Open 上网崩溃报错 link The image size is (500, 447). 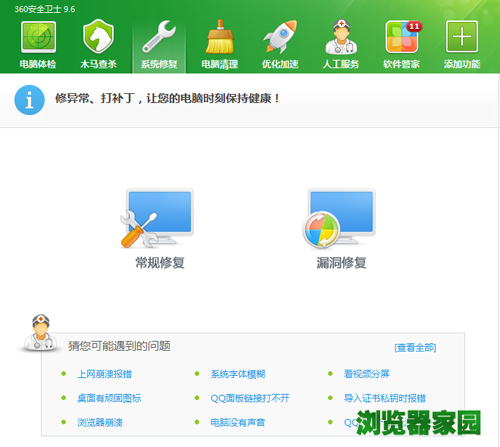(105, 374)
